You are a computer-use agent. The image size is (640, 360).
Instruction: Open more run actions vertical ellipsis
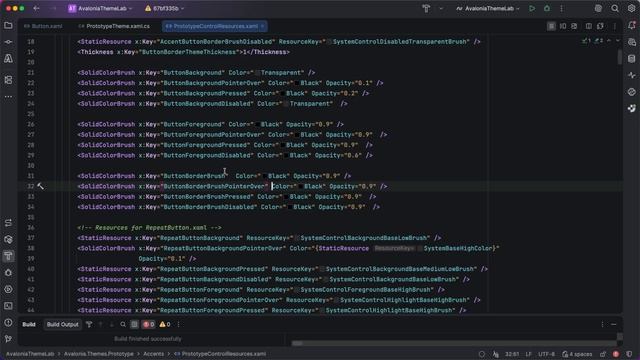pyautogui.click(x=562, y=9)
